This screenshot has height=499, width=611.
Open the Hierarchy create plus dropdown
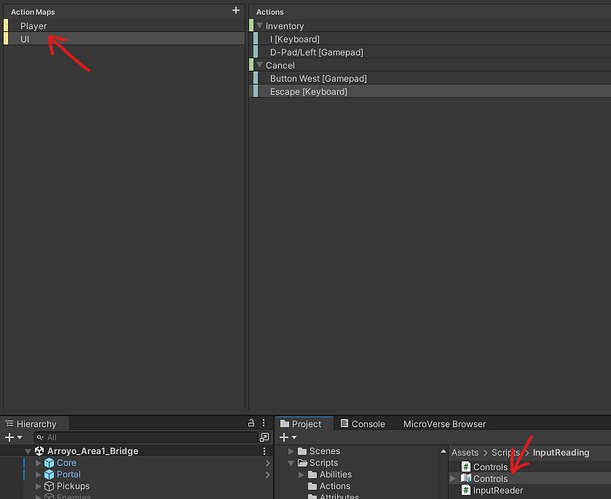[x=13, y=437]
